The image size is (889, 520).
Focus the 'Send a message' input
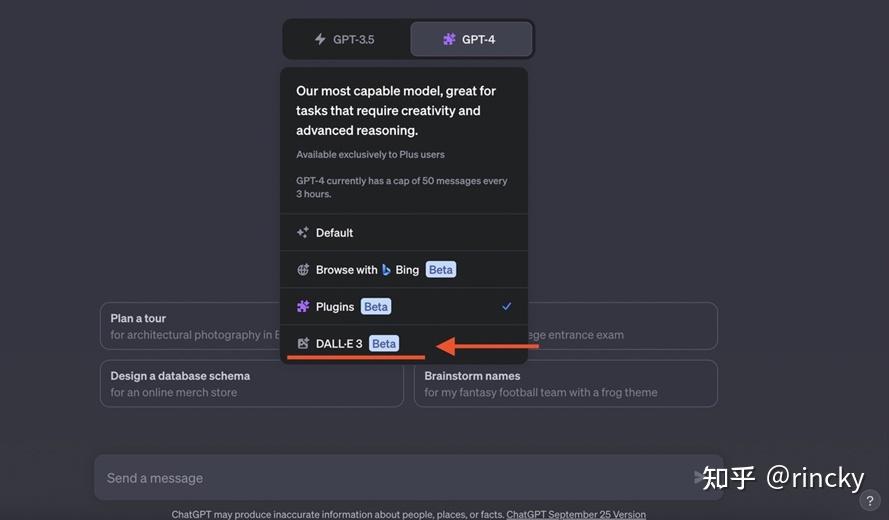coord(390,478)
